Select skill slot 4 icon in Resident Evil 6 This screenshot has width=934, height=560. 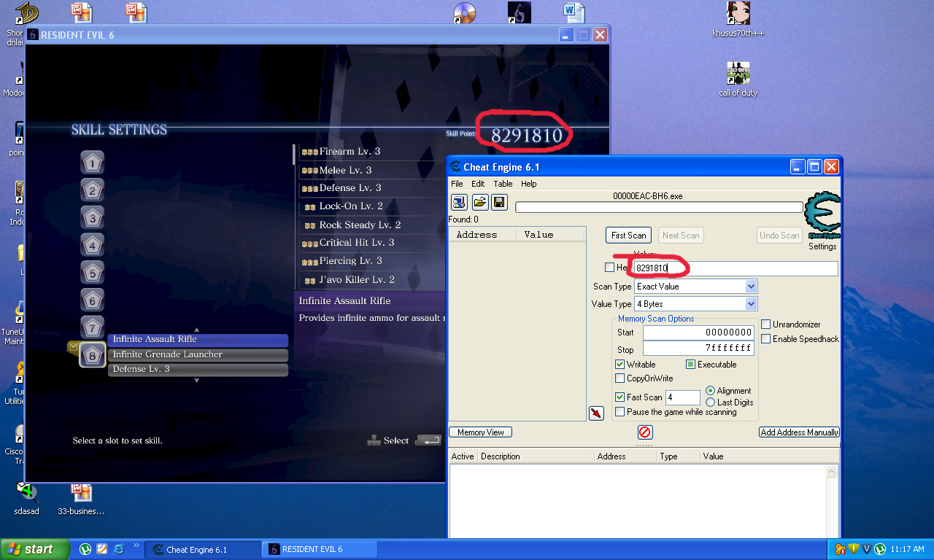click(x=92, y=246)
